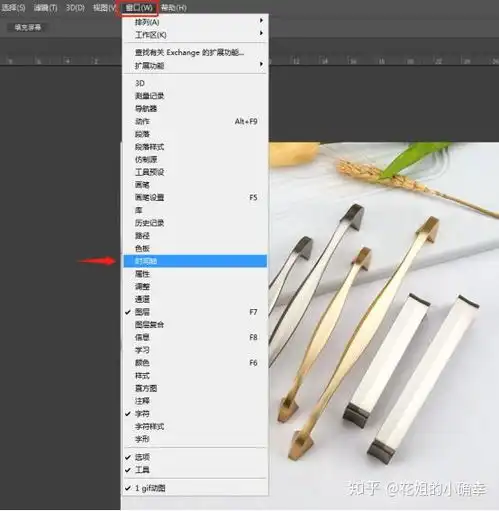Open the 动作 panel (Alt+F9)
This screenshot has width=499, height=511.
click(x=195, y=121)
